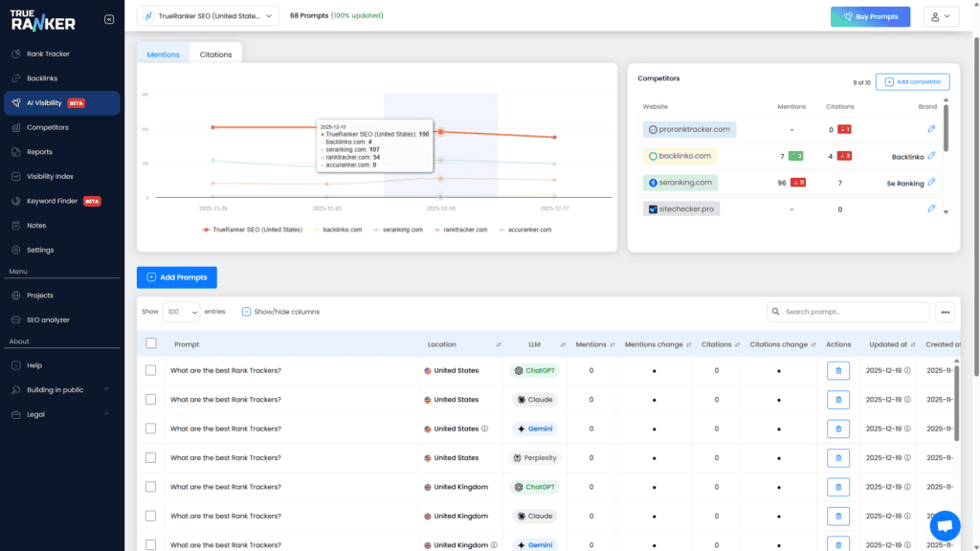Tick the select-all checkbox in the table header
This screenshot has width=980, height=551.
(x=151, y=343)
